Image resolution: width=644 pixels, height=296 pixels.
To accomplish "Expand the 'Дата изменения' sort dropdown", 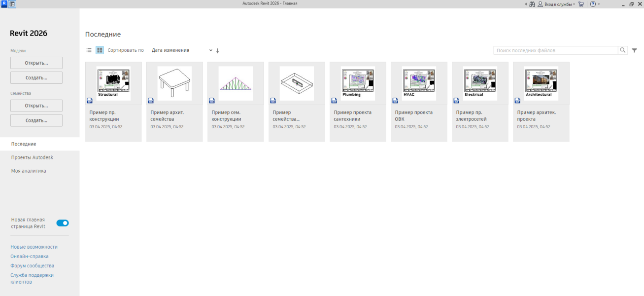I will coord(182,50).
